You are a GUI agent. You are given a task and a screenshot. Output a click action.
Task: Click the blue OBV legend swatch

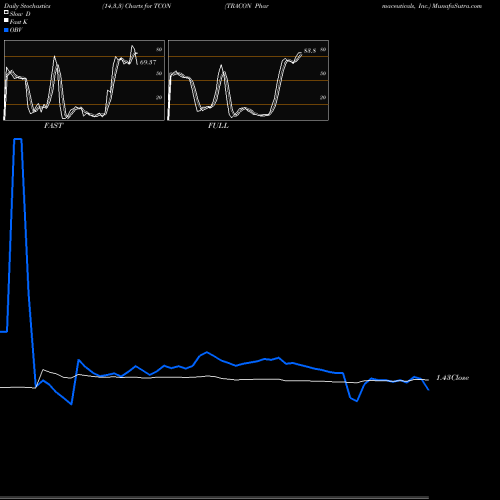tap(6, 30)
